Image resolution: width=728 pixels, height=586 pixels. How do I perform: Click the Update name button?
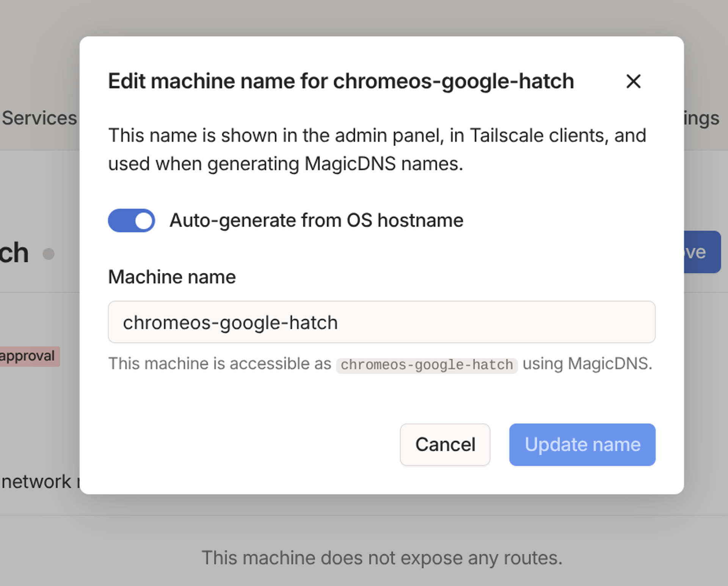pyautogui.click(x=582, y=445)
